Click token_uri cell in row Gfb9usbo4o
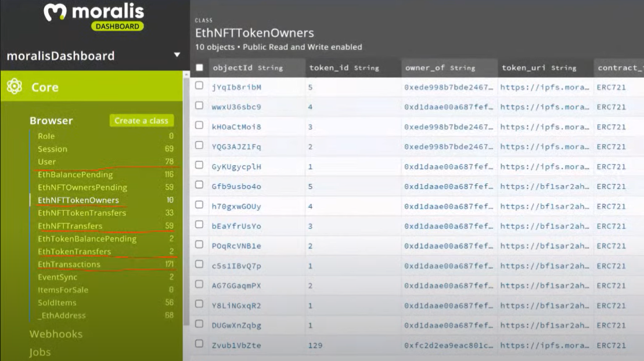 pyautogui.click(x=545, y=186)
